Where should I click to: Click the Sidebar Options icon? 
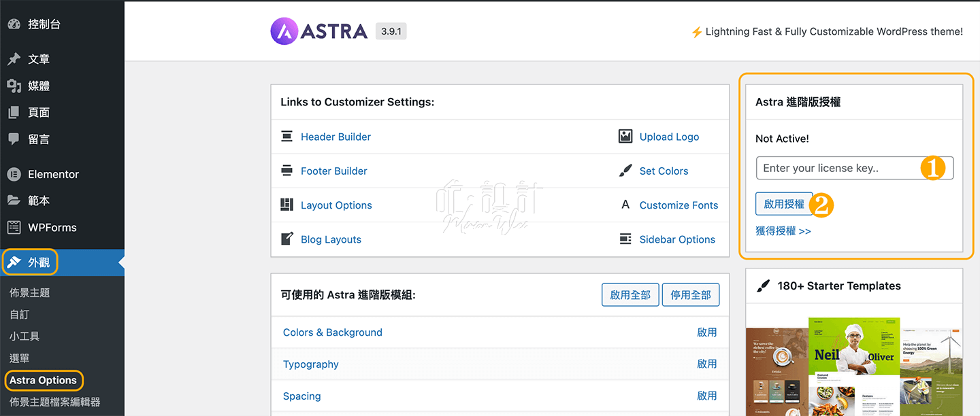tap(625, 239)
